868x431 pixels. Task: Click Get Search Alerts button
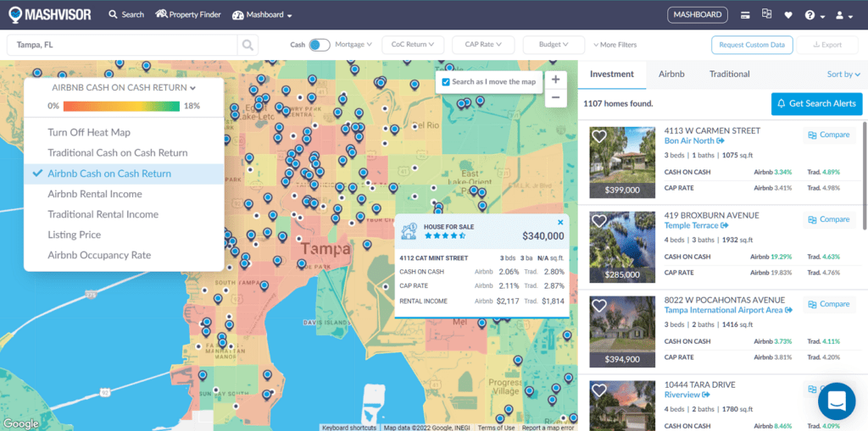pyautogui.click(x=815, y=103)
